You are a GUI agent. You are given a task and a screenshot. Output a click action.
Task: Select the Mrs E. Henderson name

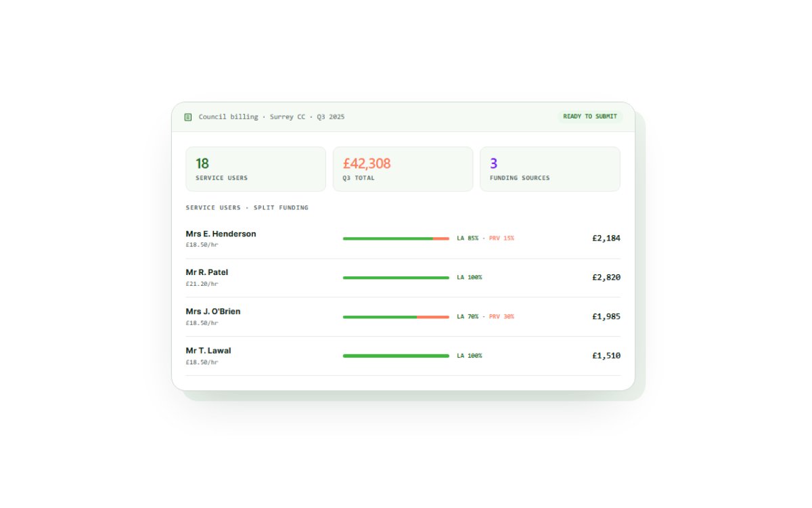coord(221,234)
